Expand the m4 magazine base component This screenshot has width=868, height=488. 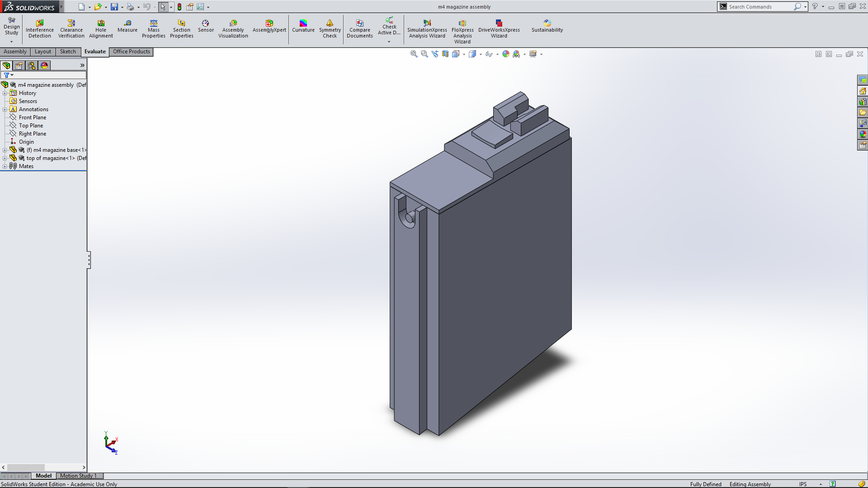[x=5, y=150]
